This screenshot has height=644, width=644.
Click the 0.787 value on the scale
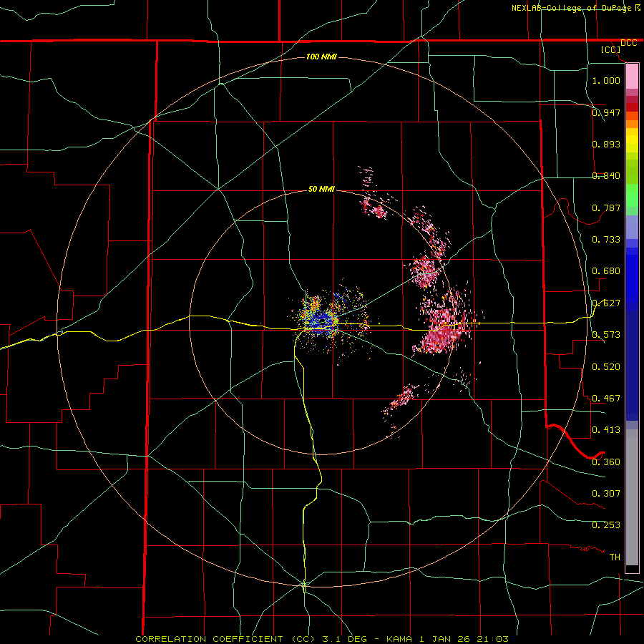(606, 208)
